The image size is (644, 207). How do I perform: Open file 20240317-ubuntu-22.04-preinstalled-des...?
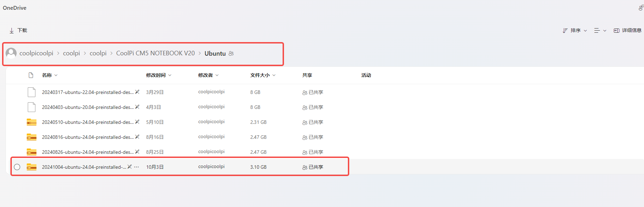click(88, 92)
